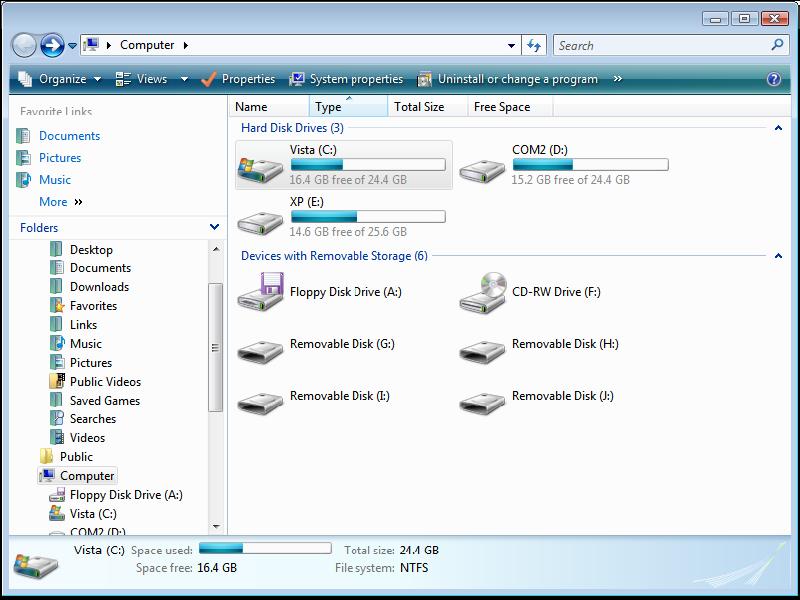800x600 pixels.
Task: Click the Back navigation arrow
Action: click(24, 45)
